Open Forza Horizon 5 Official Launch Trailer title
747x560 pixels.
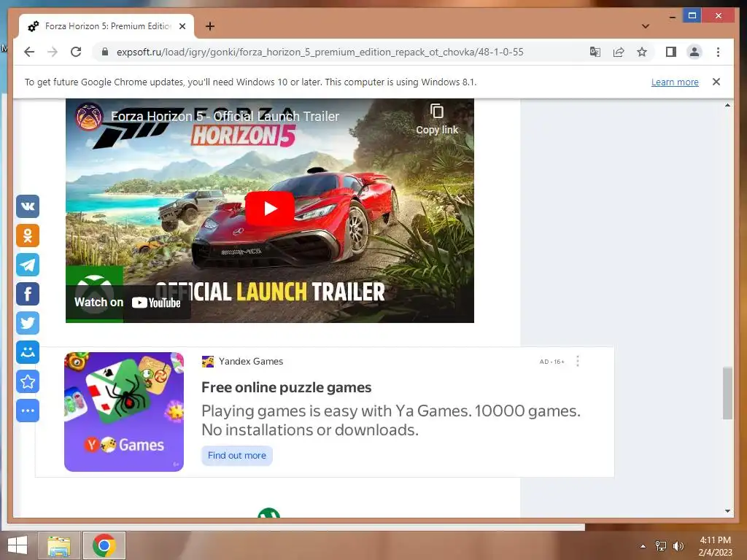pyautogui.click(x=225, y=116)
